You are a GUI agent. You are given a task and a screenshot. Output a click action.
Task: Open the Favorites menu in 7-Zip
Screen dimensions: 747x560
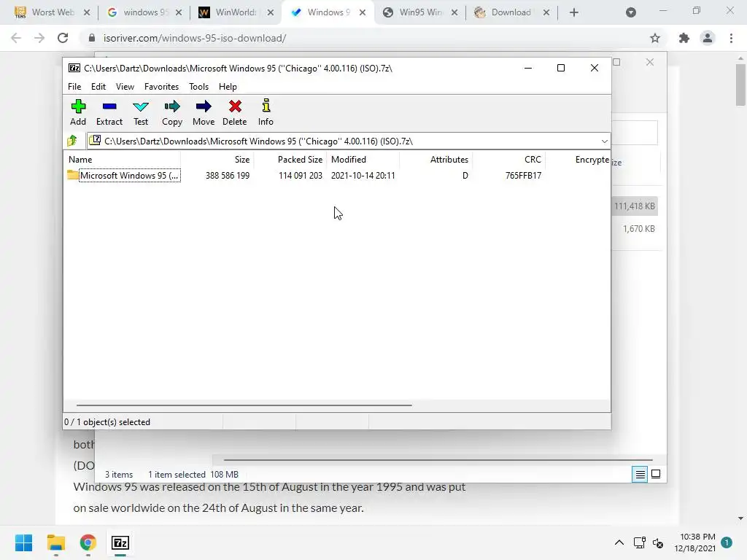(x=161, y=87)
